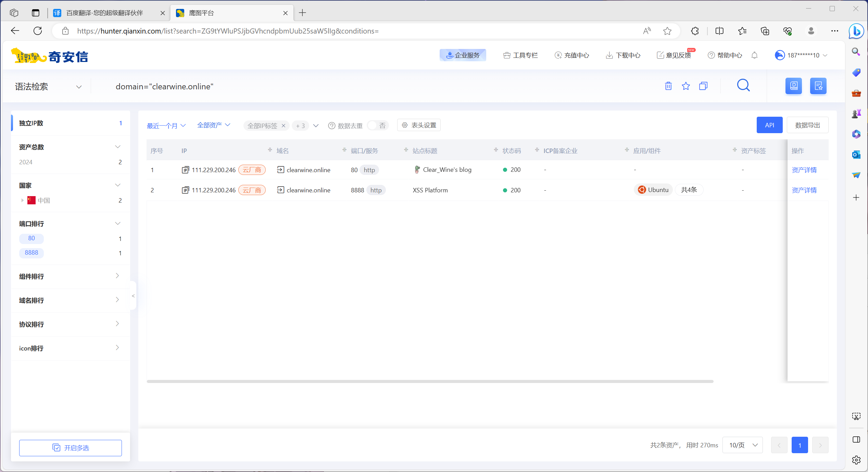The width and height of the screenshot is (868, 472).
Task: Open the 企业服务 menu
Action: click(x=463, y=55)
